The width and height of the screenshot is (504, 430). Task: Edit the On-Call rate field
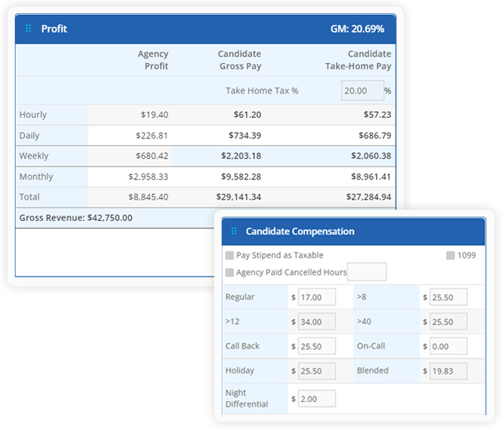[448, 346]
